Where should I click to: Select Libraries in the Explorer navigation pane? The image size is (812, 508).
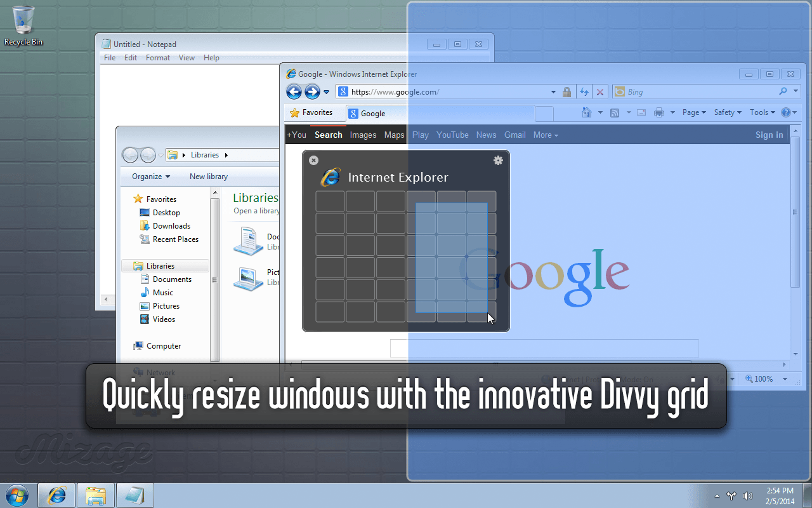160,266
